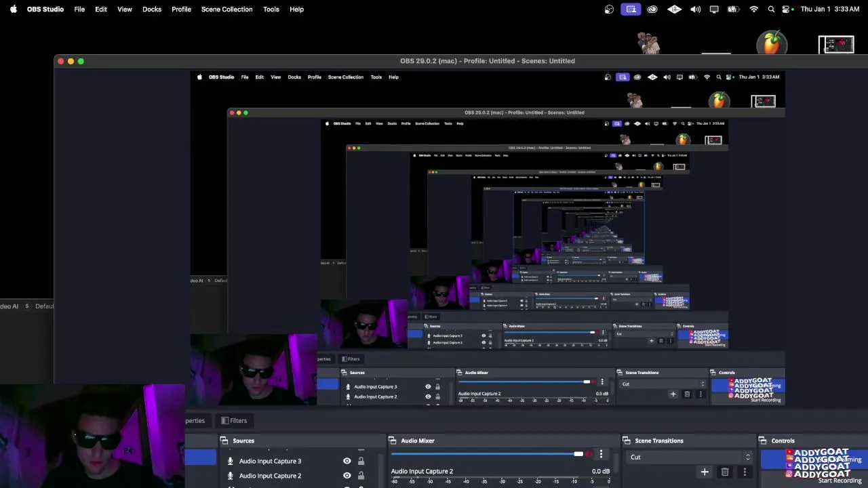Click the date and time in menu bar
This screenshot has width=868, height=488.
coord(830,9)
